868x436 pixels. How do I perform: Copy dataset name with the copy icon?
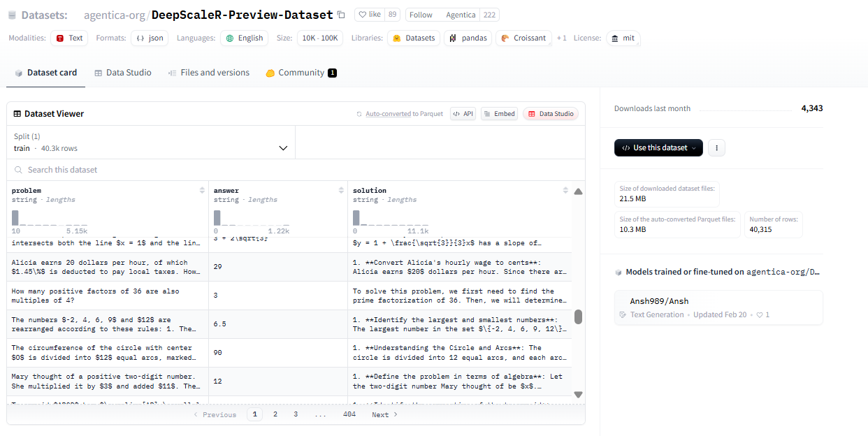(x=341, y=15)
